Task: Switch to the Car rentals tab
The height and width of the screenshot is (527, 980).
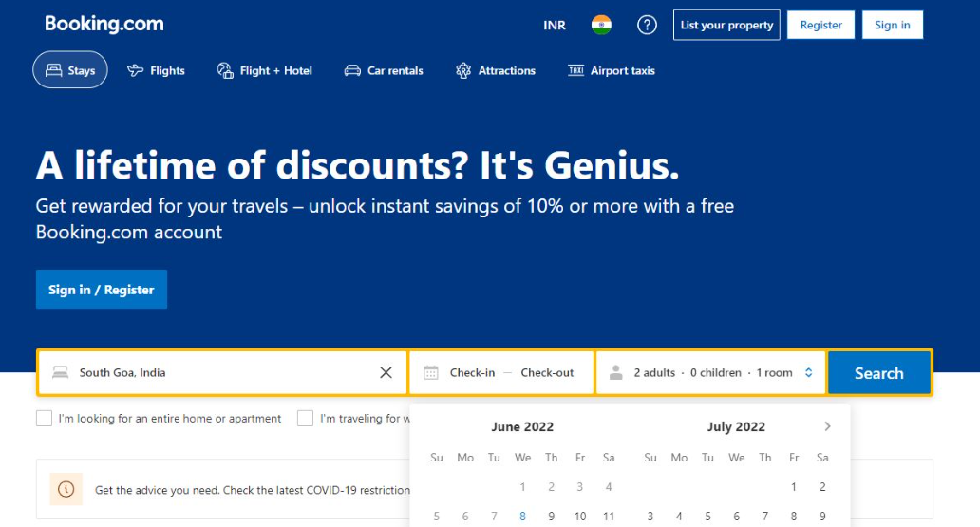Action: [384, 70]
